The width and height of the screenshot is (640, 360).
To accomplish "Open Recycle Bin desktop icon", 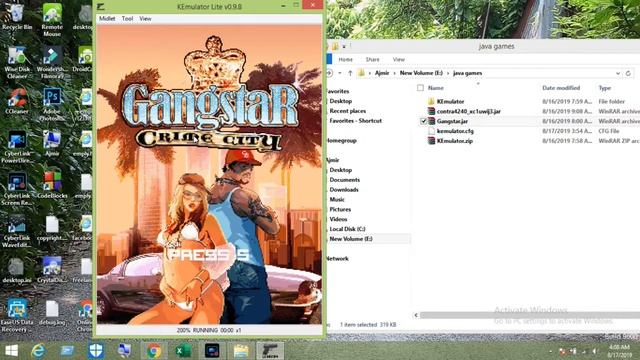I will [x=17, y=16].
